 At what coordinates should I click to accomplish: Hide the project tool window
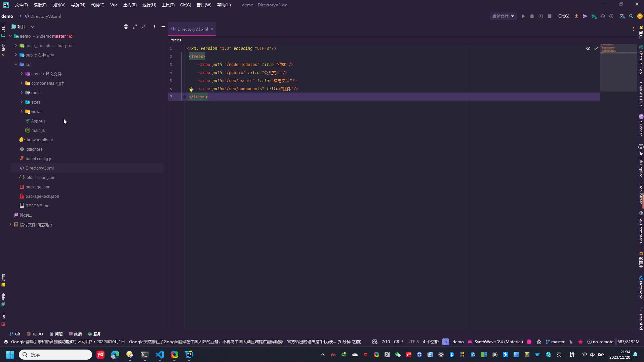[163, 27]
